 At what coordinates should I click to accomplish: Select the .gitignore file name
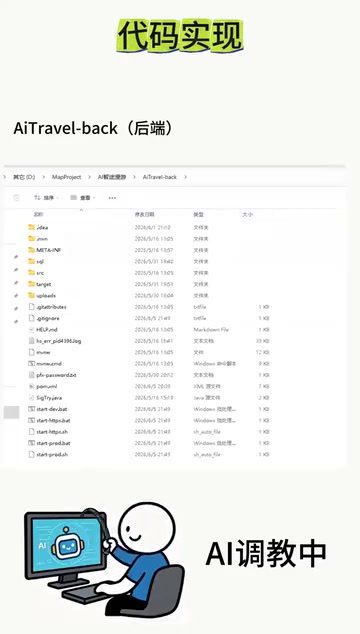pyautogui.click(x=48, y=318)
